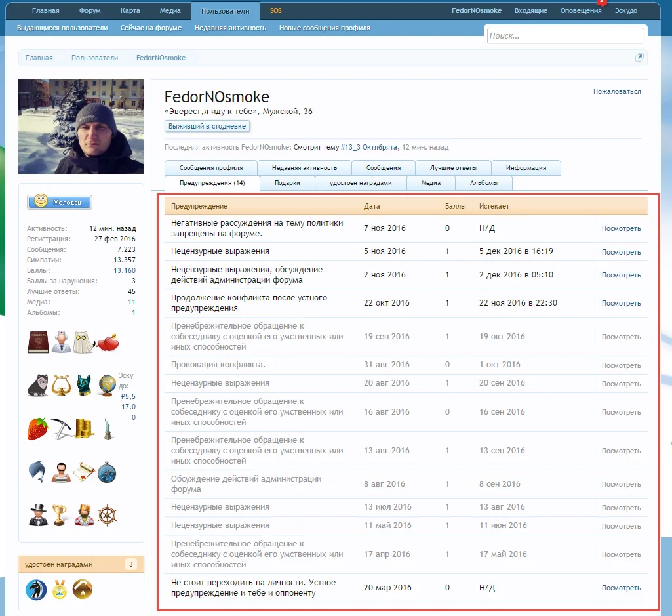Click the king with crown badge
This screenshot has height=616, width=672.
click(x=84, y=515)
